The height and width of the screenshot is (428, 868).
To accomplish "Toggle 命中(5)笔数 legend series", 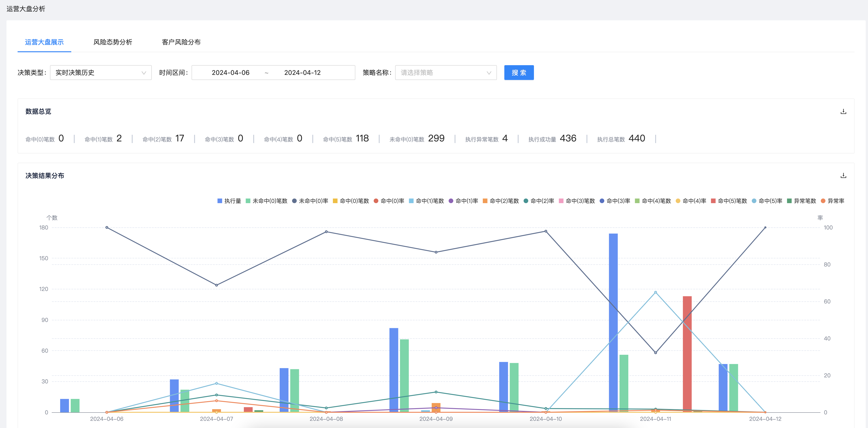I will (x=729, y=201).
